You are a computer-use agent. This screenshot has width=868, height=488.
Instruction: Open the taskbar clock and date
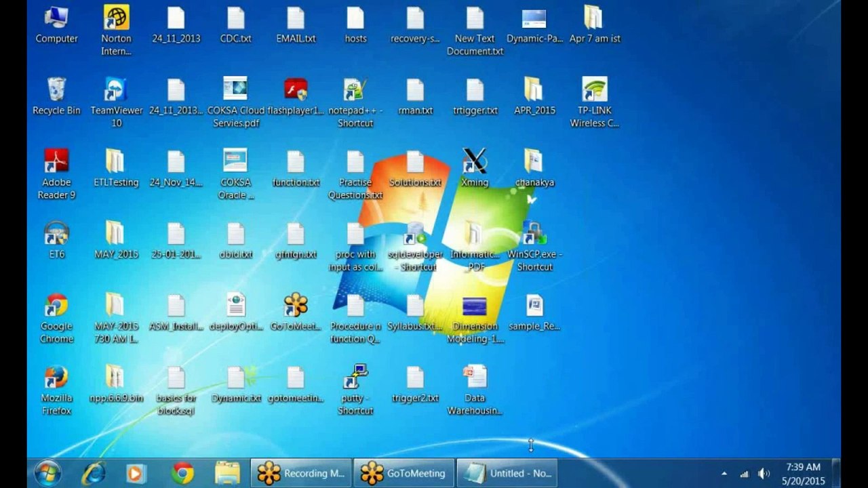point(803,474)
